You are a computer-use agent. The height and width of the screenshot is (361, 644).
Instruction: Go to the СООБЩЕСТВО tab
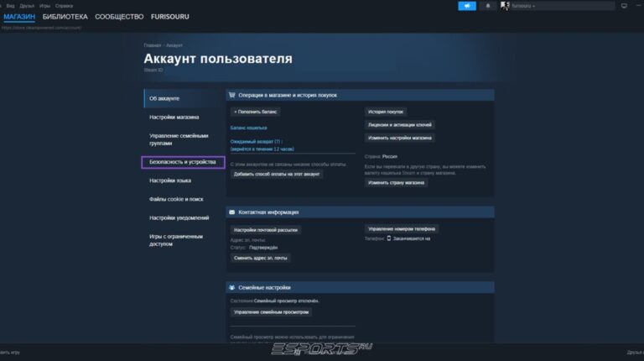[x=119, y=17]
